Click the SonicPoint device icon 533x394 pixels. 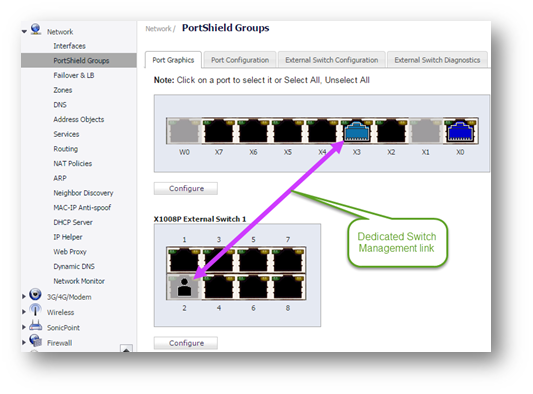coord(35,326)
